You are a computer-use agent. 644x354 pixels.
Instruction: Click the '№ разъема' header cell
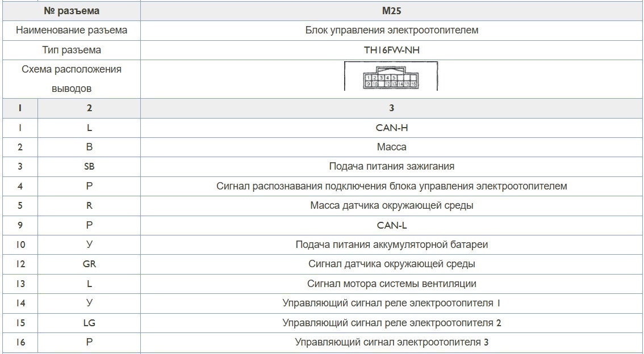[72, 11]
